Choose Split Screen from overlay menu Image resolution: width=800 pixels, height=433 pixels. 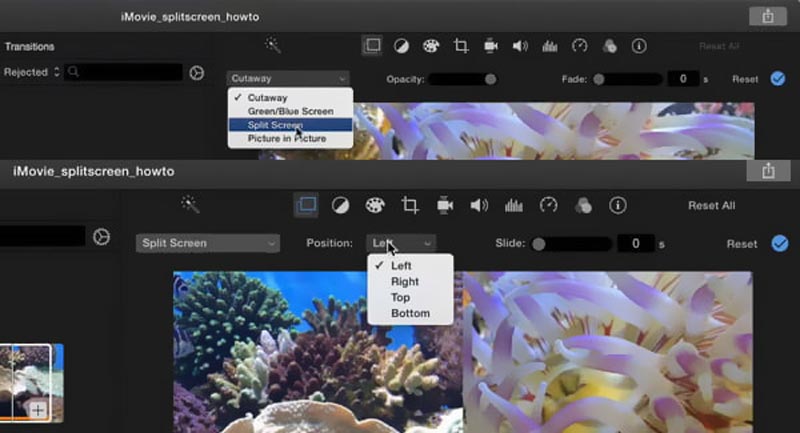point(290,125)
